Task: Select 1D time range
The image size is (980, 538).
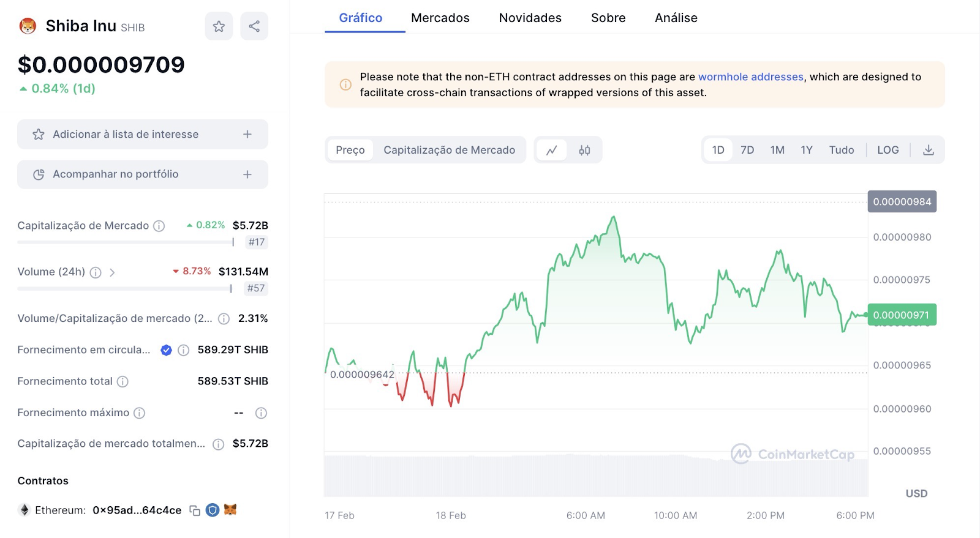Action: click(718, 150)
